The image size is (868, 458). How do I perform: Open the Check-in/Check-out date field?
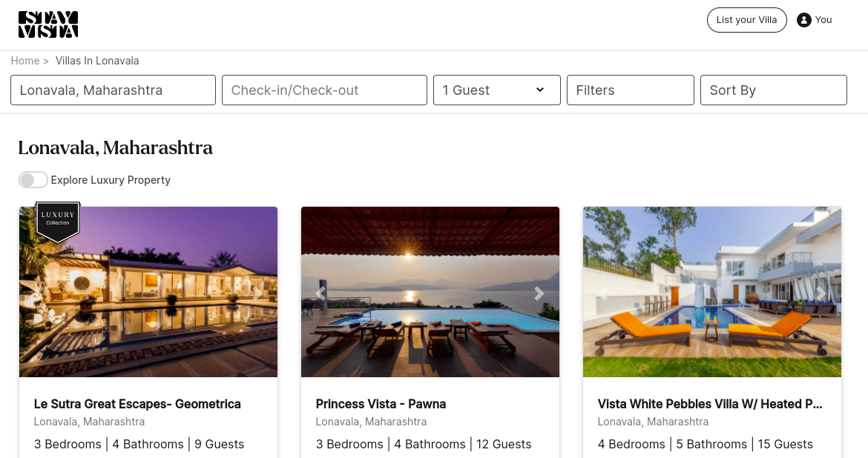point(324,90)
